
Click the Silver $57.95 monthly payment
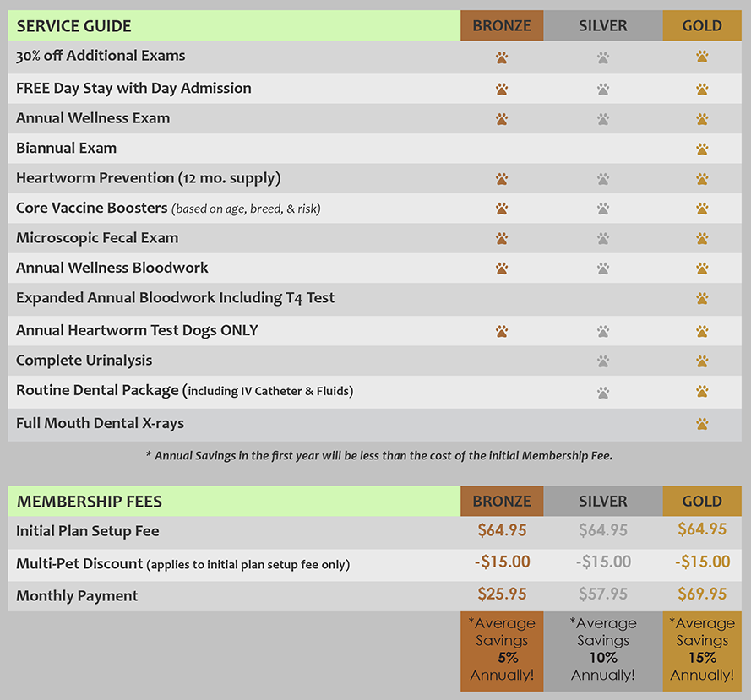tap(603, 594)
